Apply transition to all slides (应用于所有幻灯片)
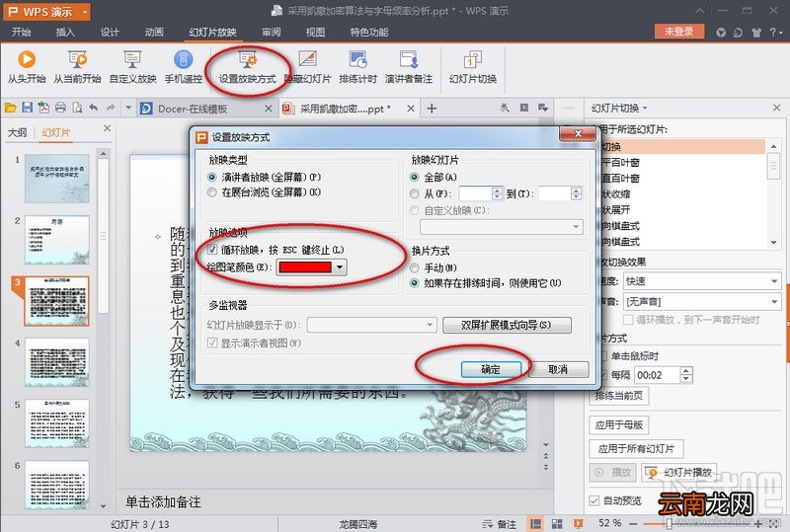 [636, 448]
